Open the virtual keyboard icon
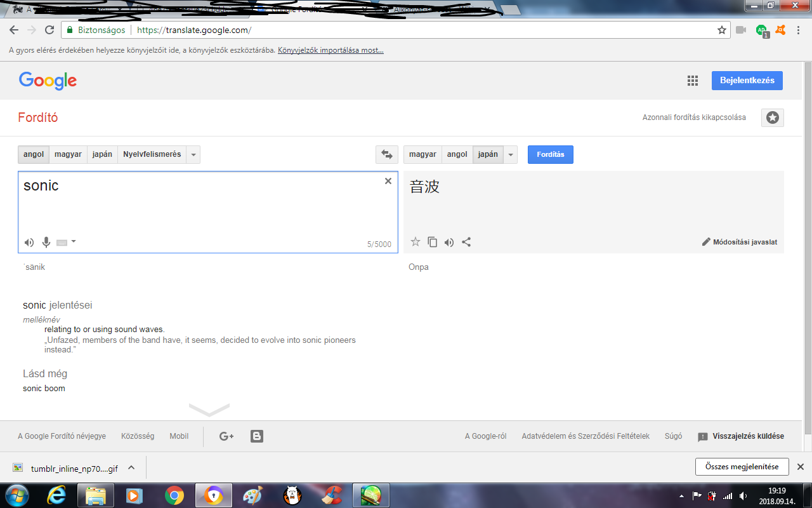812x508 pixels. (x=62, y=242)
